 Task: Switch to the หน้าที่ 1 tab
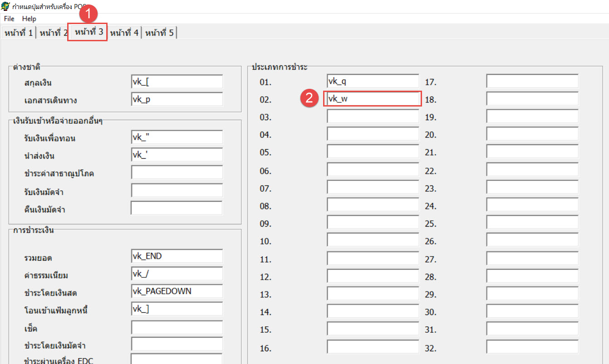pyautogui.click(x=18, y=33)
